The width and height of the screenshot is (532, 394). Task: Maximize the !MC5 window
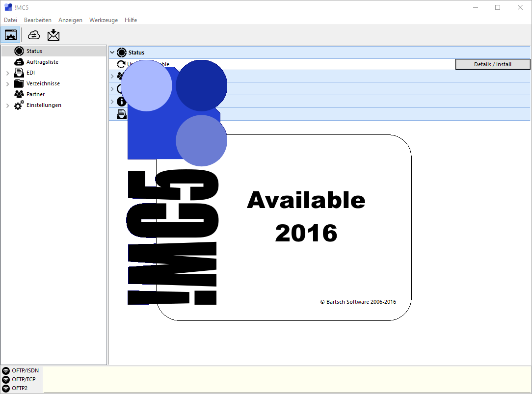[498, 7]
